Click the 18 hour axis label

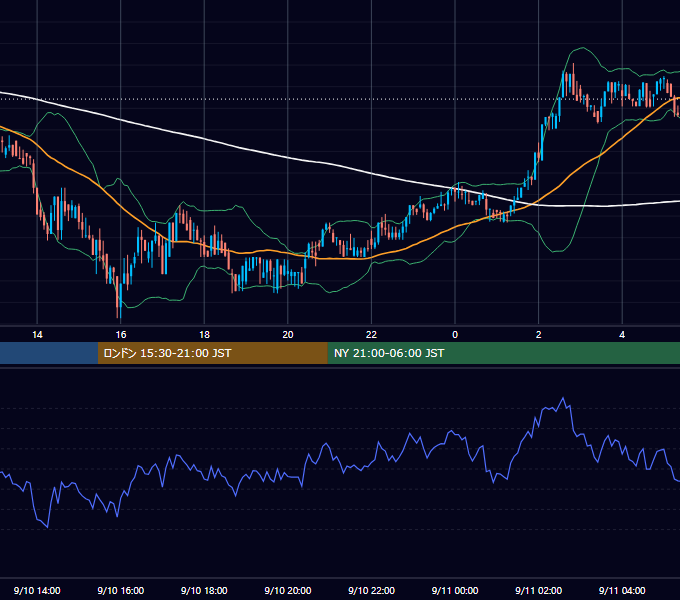pyautogui.click(x=204, y=335)
